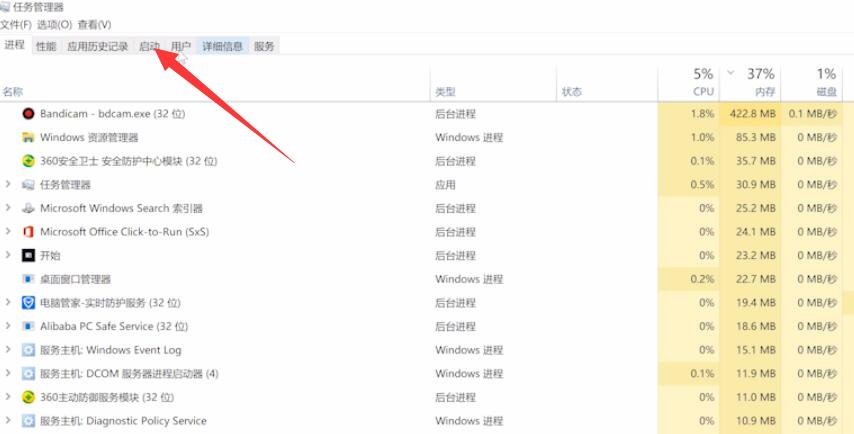The image size is (854, 434).
Task: Expand the 任务管理器 process row
Action: pos(8,184)
